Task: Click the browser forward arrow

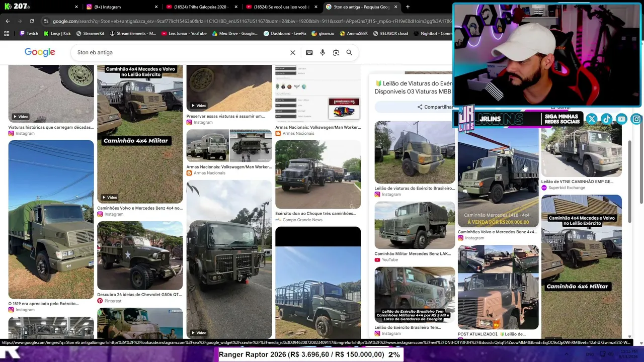Action: click(20, 21)
